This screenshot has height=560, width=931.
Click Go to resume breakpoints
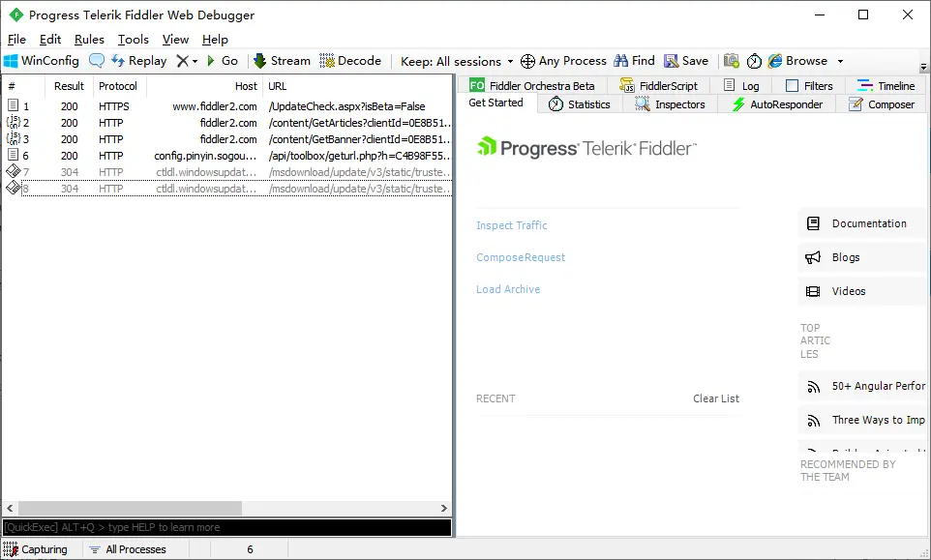point(222,61)
